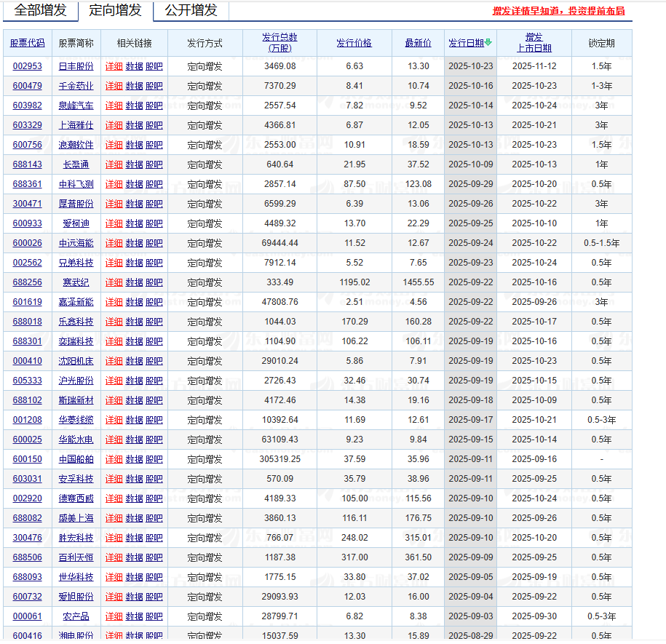Open stock code 600756 link
666x644 pixels.
click(x=27, y=145)
